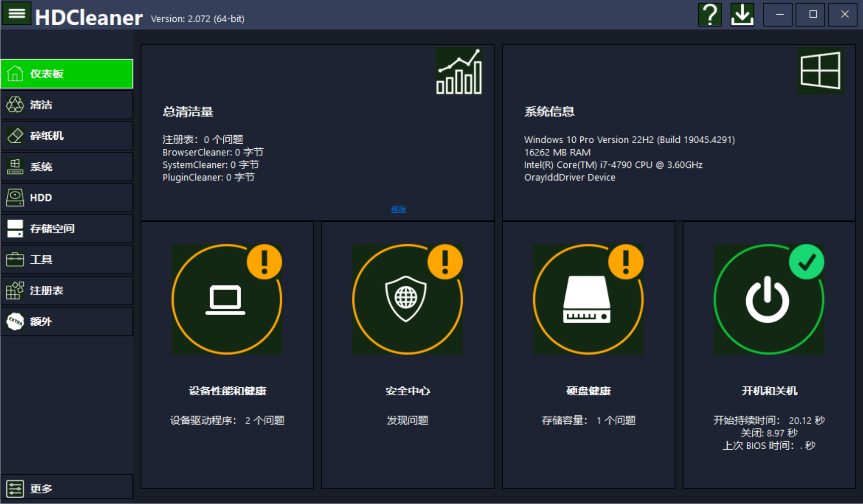Click the toolbox icon beside 工具

(15, 260)
